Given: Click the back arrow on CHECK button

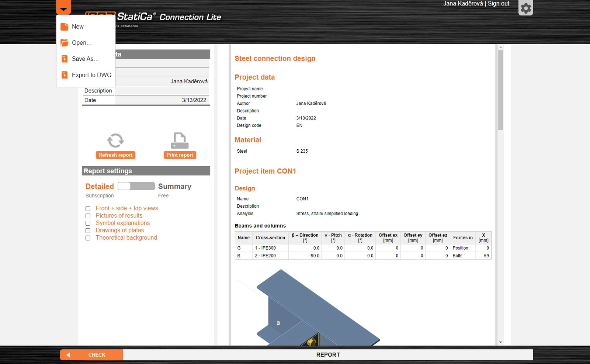Looking at the screenshot, I should [68, 355].
